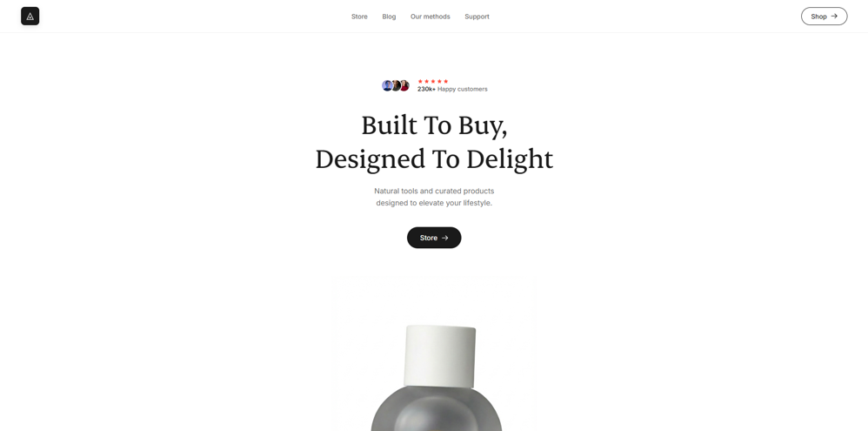The image size is (868, 431).
Task: Click the last red rating star
Action: [x=445, y=82]
